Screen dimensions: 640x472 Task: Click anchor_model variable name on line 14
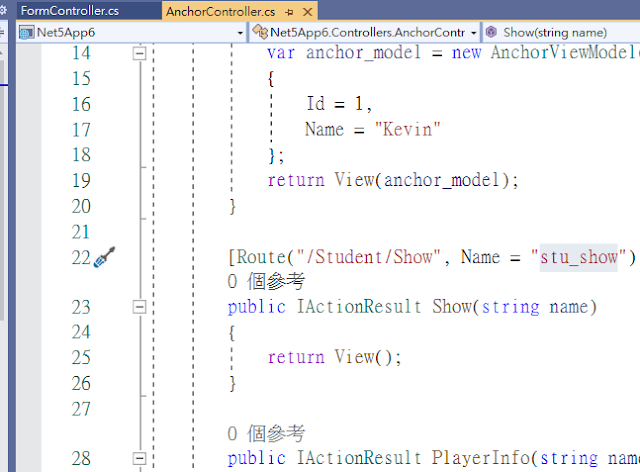363,53
